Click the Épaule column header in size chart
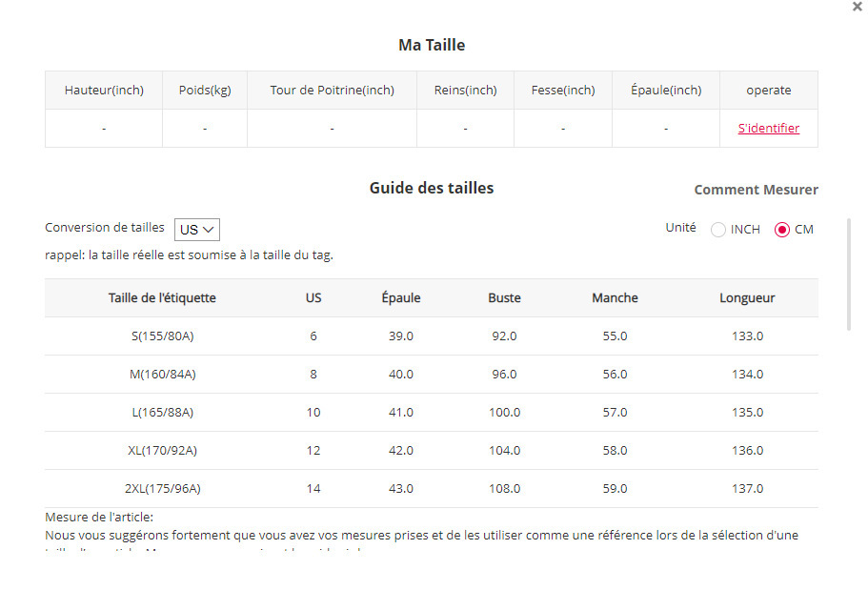Screen dimensions: 868x590 (x=401, y=298)
